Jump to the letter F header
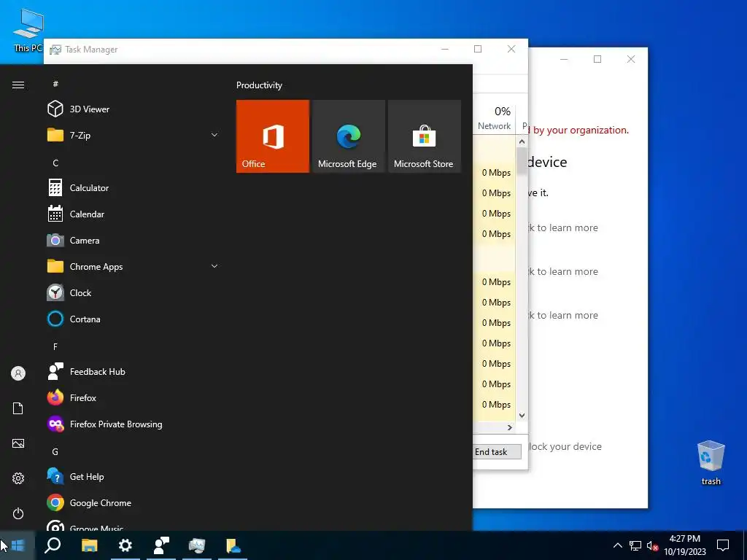This screenshot has width=747, height=560. pyautogui.click(x=55, y=346)
